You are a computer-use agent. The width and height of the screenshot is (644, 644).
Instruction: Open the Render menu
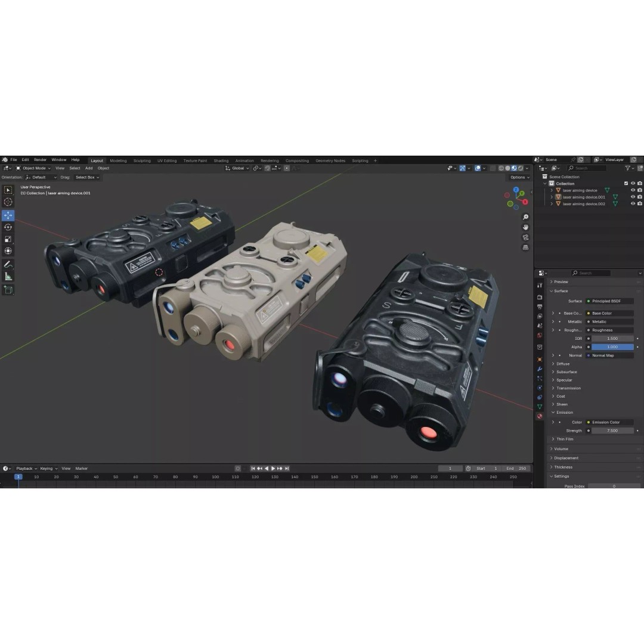tap(41, 160)
